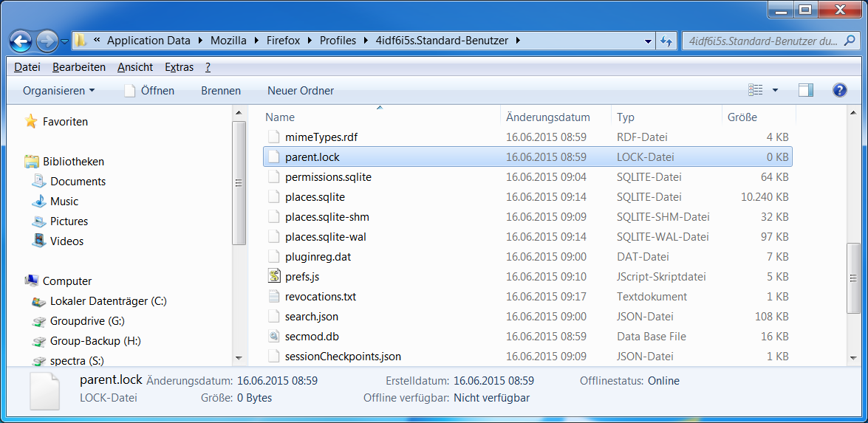868x423 pixels.
Task: Toggle the preview pane icon
Action: (x=806, y=90)
